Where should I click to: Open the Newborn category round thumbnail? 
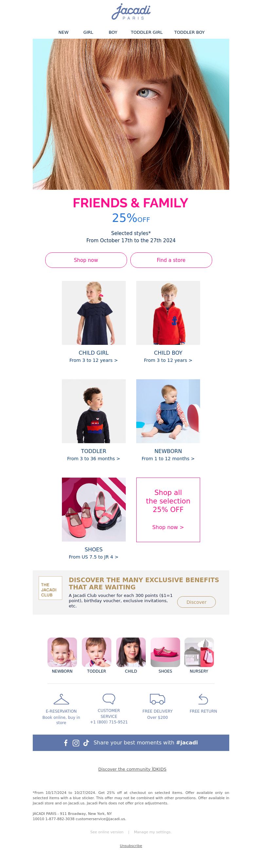[62, 652]
